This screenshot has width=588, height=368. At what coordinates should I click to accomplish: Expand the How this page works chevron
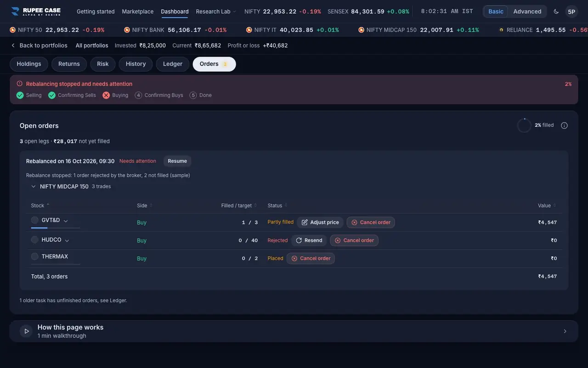pos(565,331)
